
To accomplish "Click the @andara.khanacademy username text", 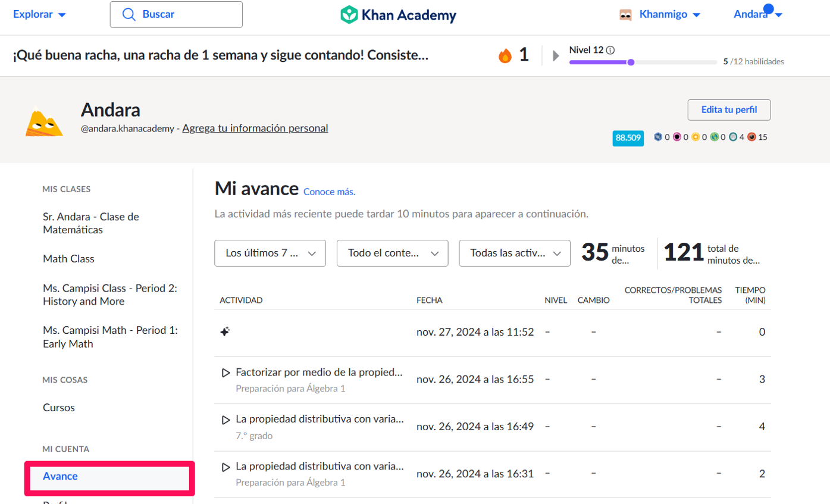I will pyautogui.click(x=129, y=129).
